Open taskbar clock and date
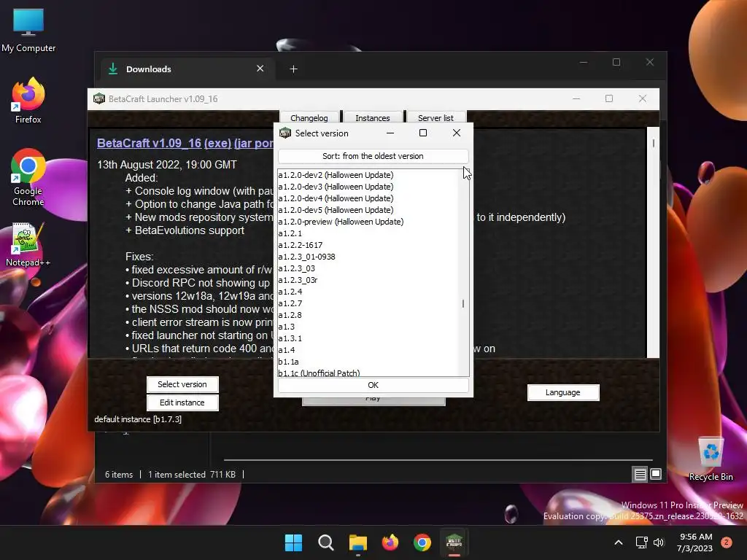 point(695,542)
